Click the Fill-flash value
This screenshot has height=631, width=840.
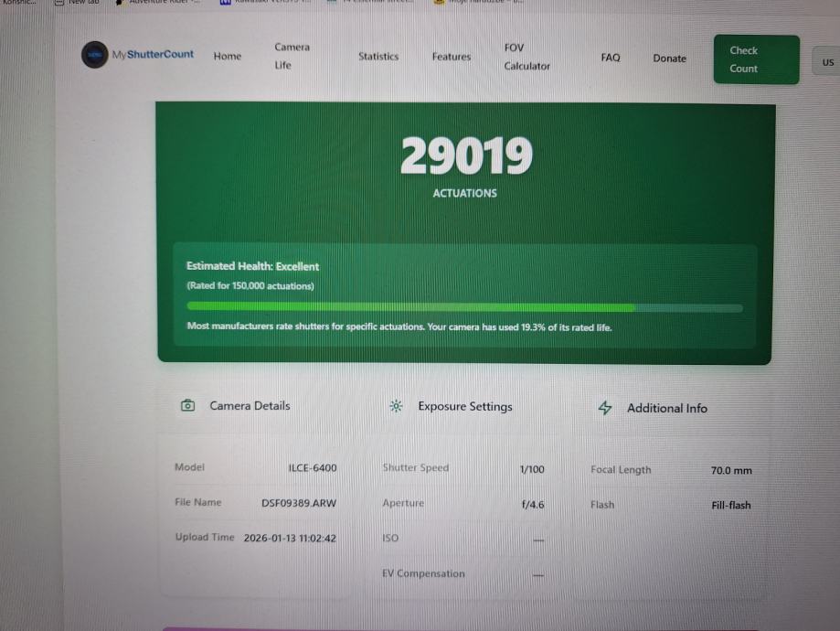click(730, 505)
